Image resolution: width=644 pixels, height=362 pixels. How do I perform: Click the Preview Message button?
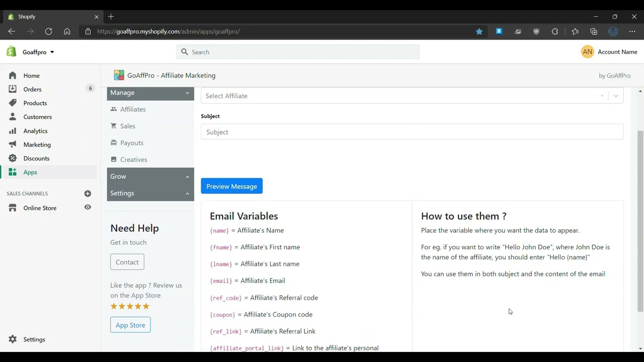point(231,186)
